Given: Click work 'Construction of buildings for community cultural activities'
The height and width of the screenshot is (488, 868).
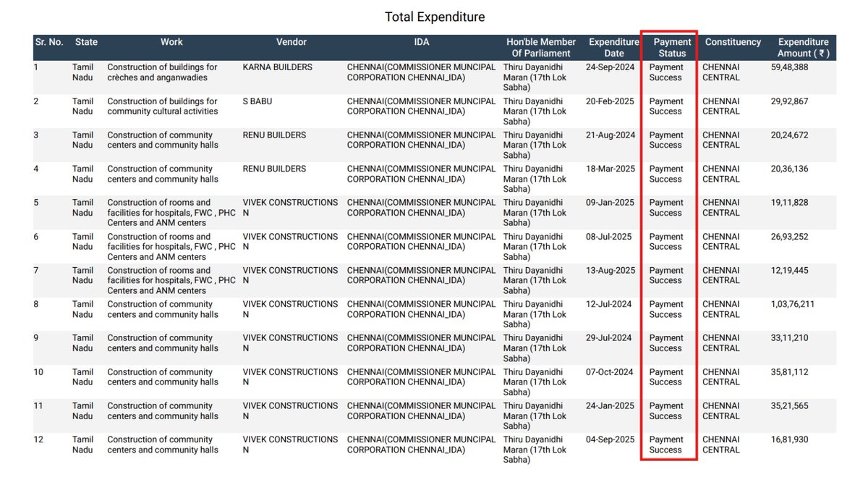Looking at the screenshot, I should [x=162, y=106].
